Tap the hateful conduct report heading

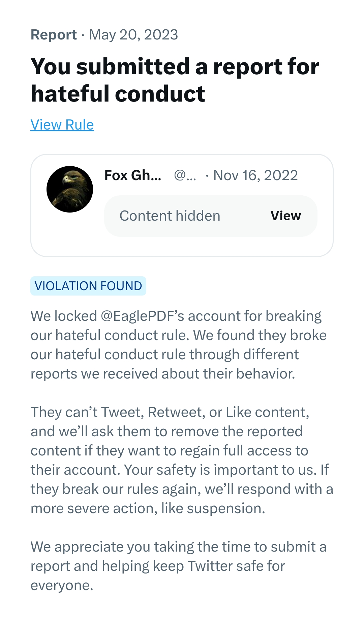[175, 80]
